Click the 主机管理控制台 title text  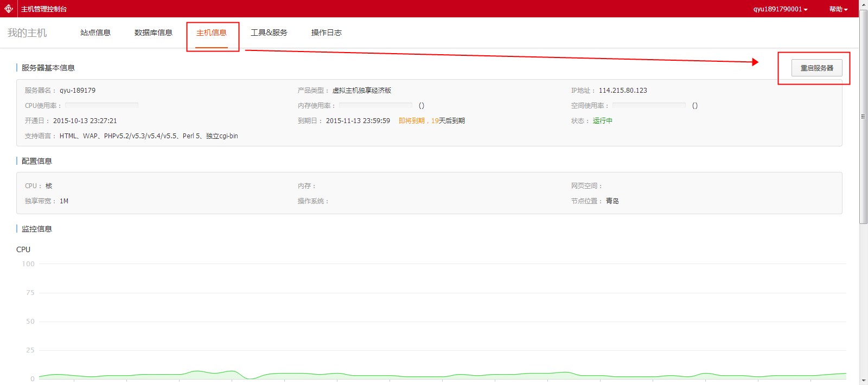[x=44, y=9]
